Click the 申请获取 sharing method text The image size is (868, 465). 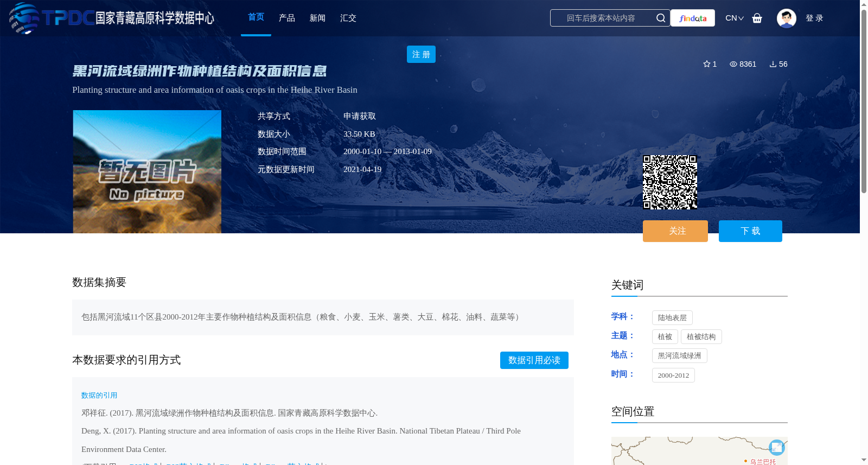(360, 116)
